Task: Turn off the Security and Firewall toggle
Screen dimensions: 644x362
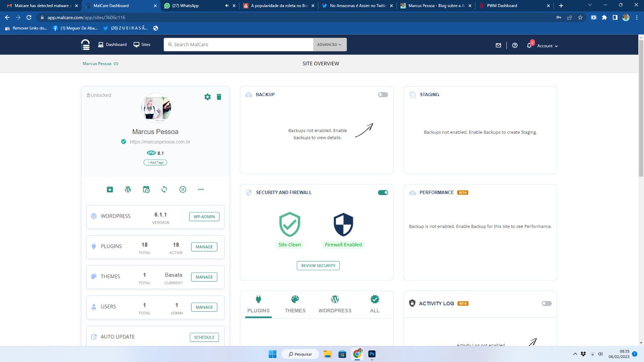Action: tap(383, 193)
